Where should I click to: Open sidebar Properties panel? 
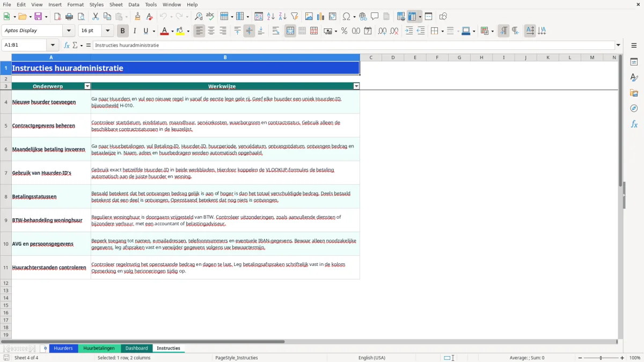[634, 62]
